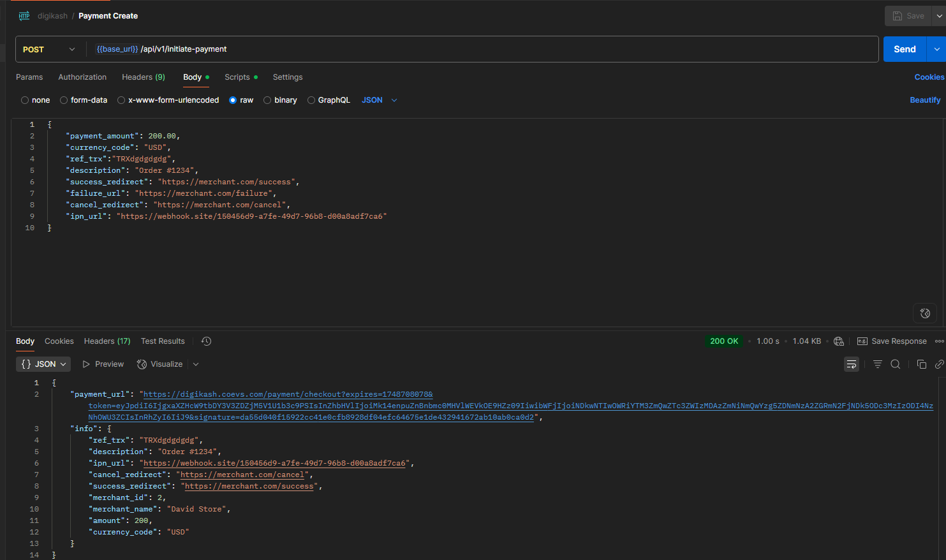Expand the chevron next to Visualize
The image size is (946, 560).
tap(196, 364)
